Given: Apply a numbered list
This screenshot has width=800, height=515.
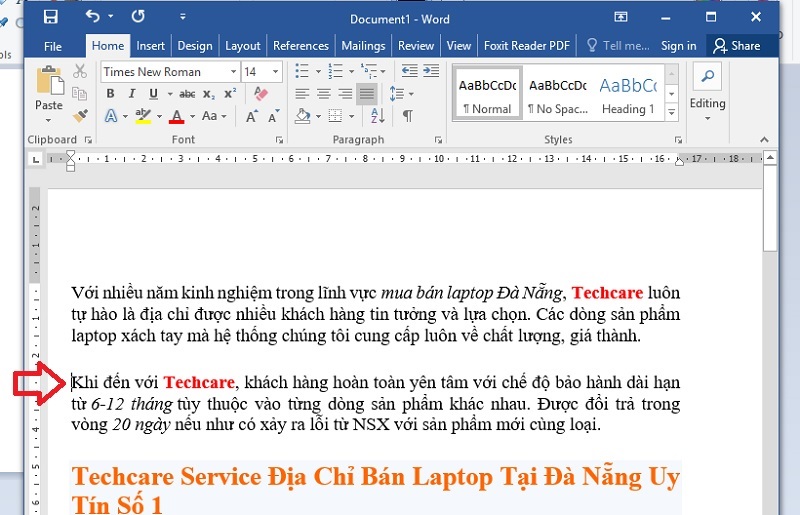Looking at the screenshot, I should pyautogui.click(x=335, y=71).
